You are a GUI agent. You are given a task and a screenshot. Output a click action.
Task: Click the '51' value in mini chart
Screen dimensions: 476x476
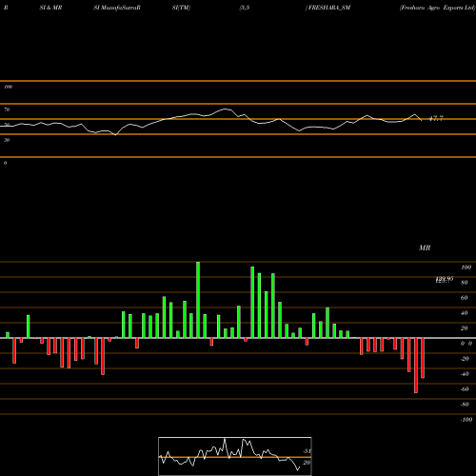(307, 451)
